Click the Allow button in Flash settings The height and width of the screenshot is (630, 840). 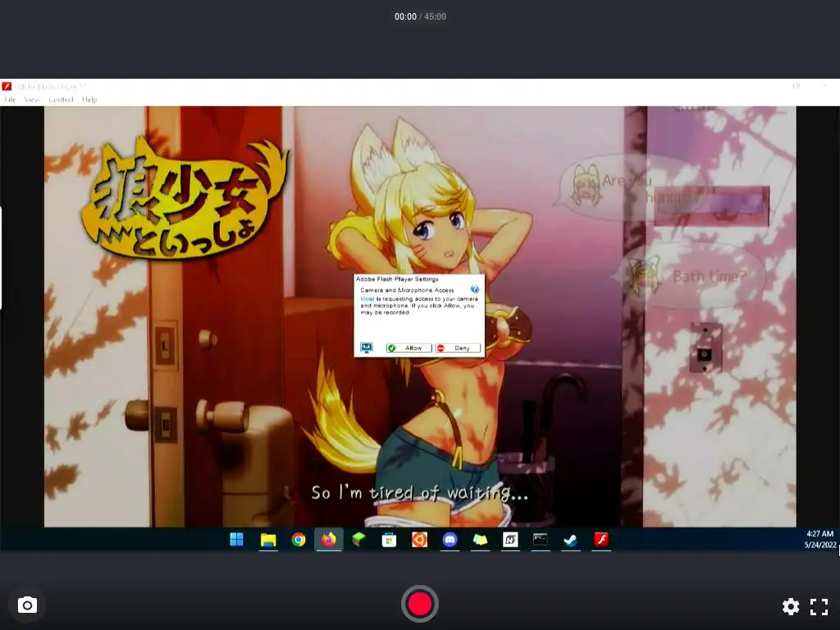coord(409,348)
